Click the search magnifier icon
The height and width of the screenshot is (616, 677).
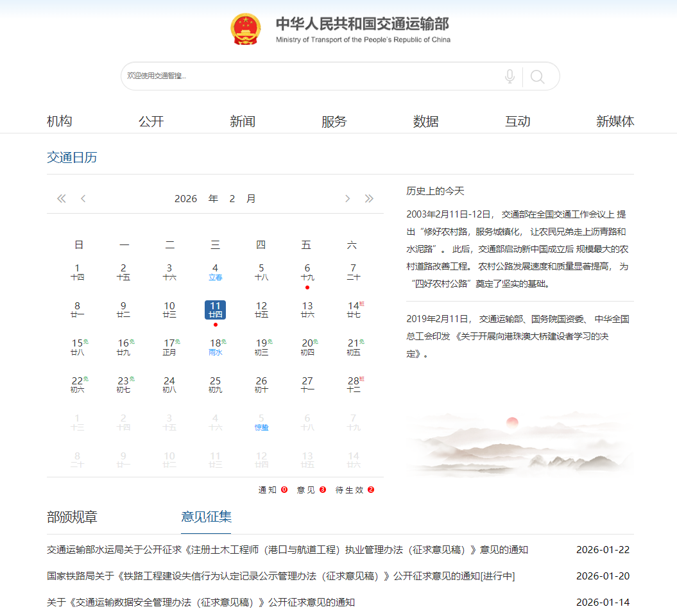(x=538, y=76)
